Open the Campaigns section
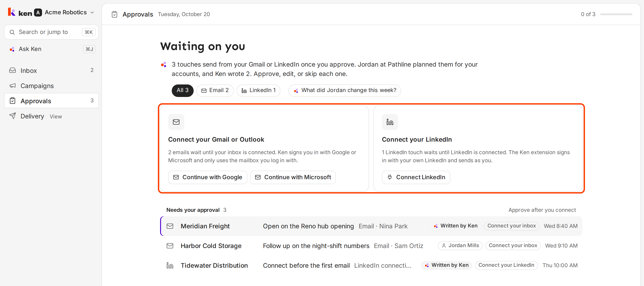This screenshot has width=644, height=286. 51,86
